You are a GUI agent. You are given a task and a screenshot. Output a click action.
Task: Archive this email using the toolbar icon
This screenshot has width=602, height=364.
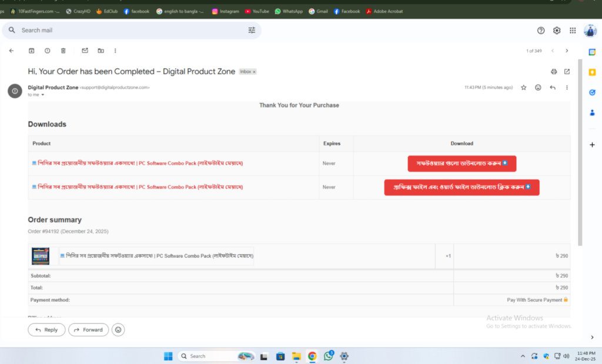pyautogui.click(x=31, y=51)
